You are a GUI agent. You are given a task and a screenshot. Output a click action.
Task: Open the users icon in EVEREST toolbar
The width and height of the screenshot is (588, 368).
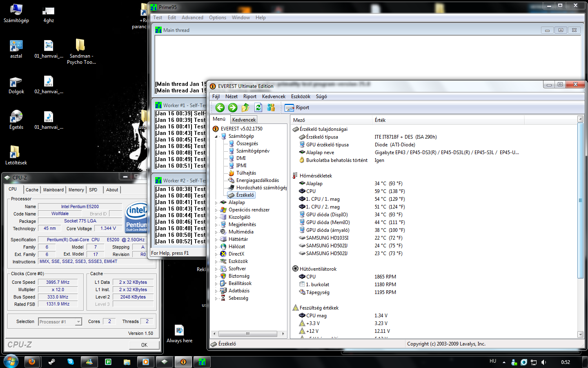pos(271,108)
